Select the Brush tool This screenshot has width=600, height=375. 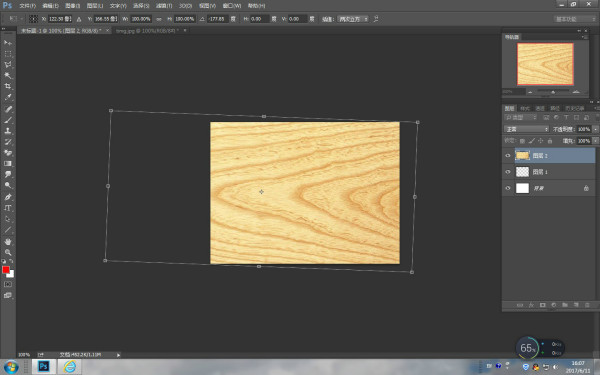tap(8, 120)
